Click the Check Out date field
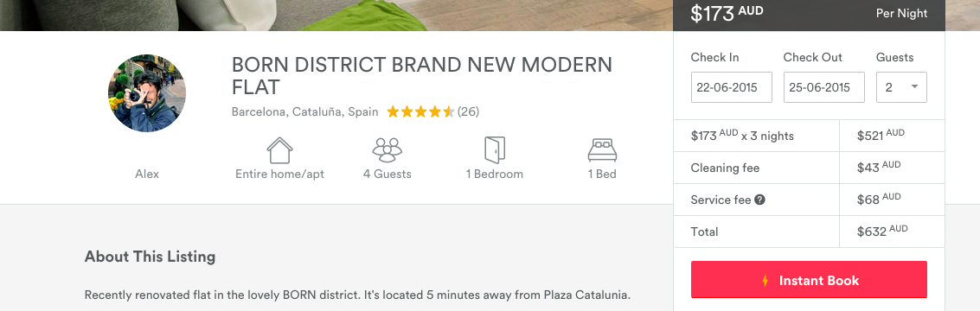 (823, 87)
